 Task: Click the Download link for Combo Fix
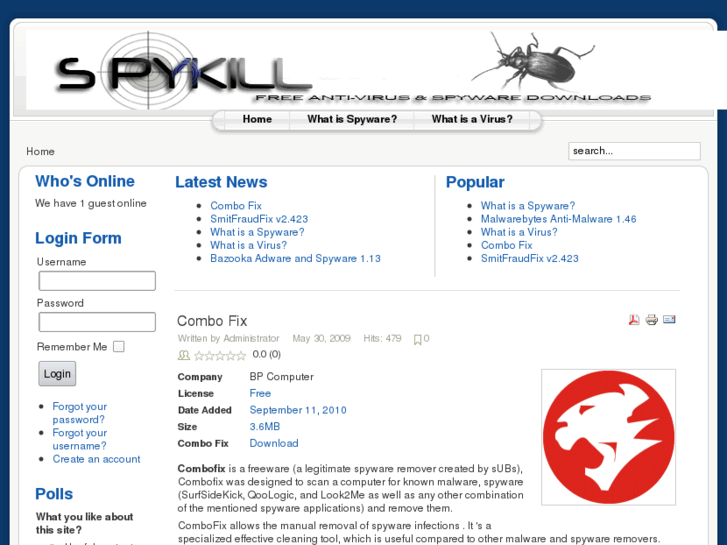tap(274, 443)
